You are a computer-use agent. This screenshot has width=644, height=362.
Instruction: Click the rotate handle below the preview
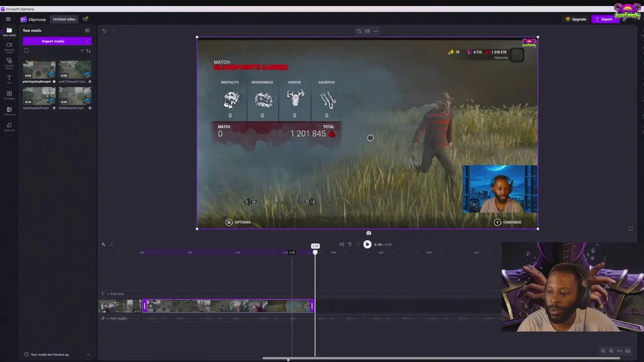point(369,233)
